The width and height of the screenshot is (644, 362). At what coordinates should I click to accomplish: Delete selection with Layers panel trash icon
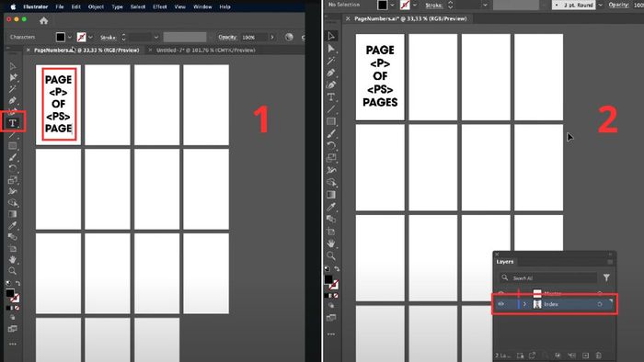[x=599, y=356]
